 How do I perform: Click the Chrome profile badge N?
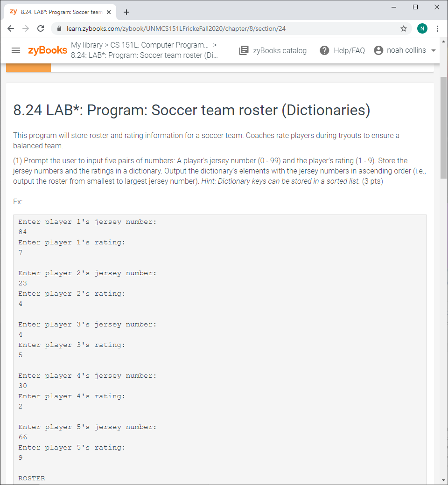click(x=422, y=28)
